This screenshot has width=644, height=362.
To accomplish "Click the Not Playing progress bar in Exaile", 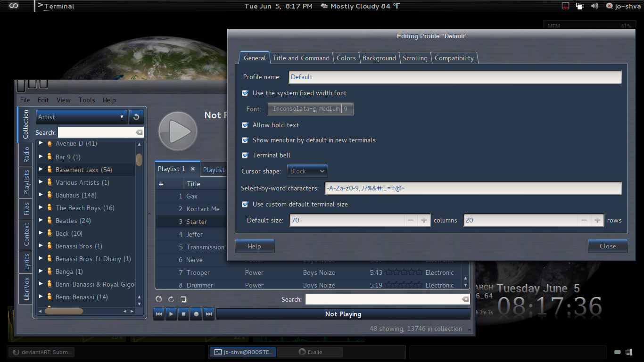I will [343, 314].
